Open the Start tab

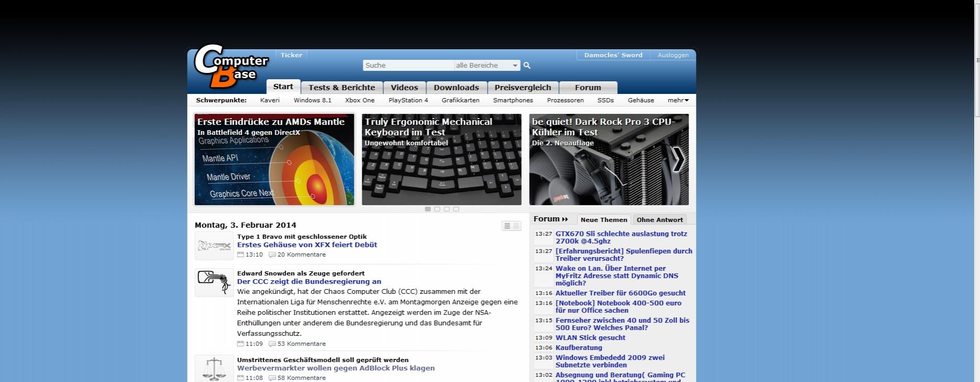[x=283, y=87]
